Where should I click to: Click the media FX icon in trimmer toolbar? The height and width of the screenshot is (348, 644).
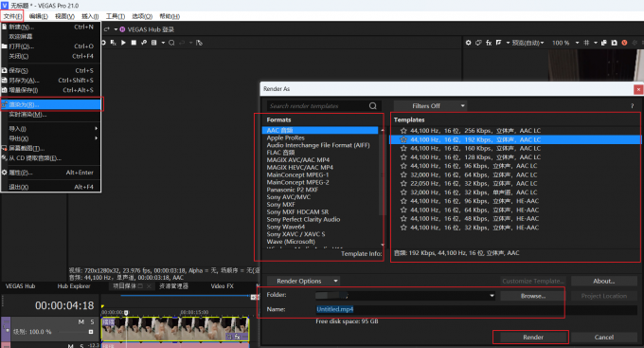click(x=114, y=43)
